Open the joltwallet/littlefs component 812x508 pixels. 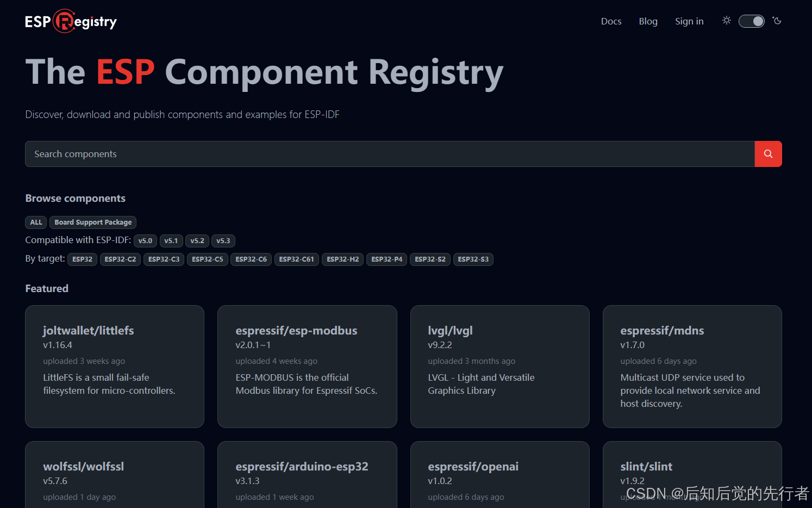[x=89, y=331]
